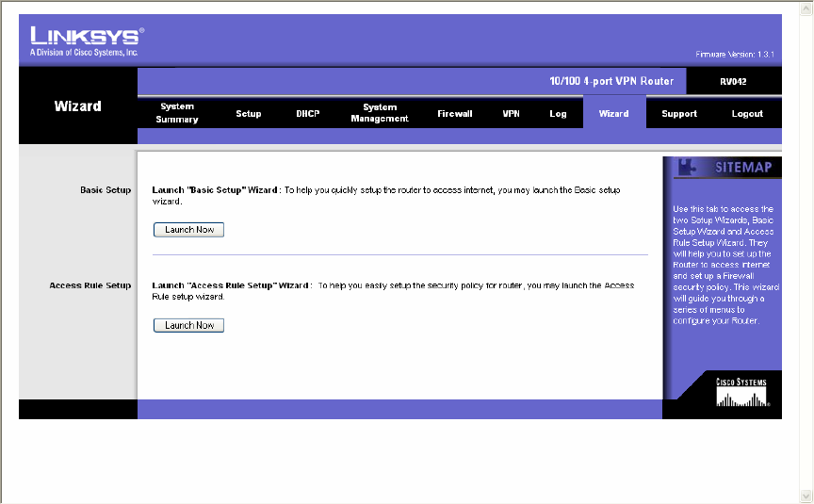Image resolution: width=814 pixels, height=504 pixels.
Task: Click the Sitemap puzzle piece icon
Action: pyautogui.click(x=687, y=168)
